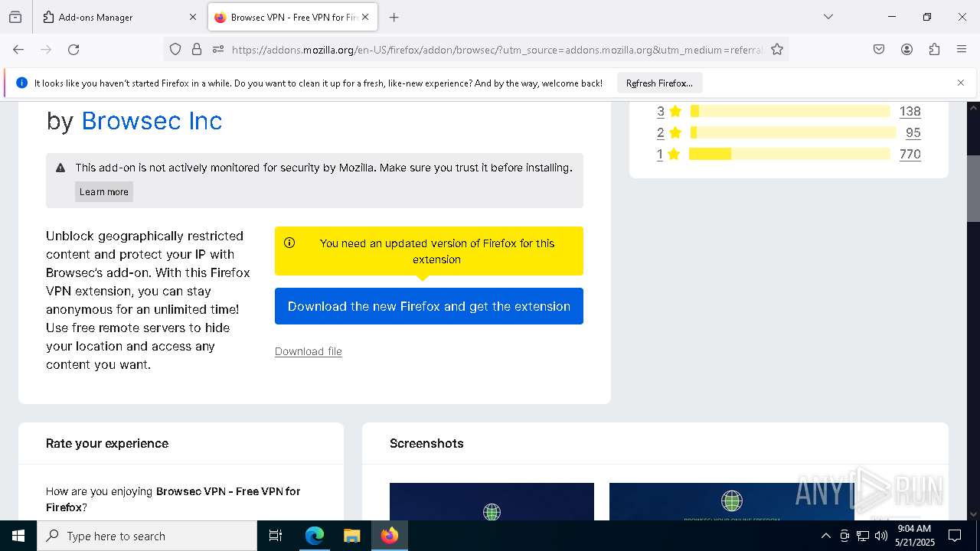Focus the address bar URL field
The height and width of the screenshot is (551, 980).
pos(497,50)
